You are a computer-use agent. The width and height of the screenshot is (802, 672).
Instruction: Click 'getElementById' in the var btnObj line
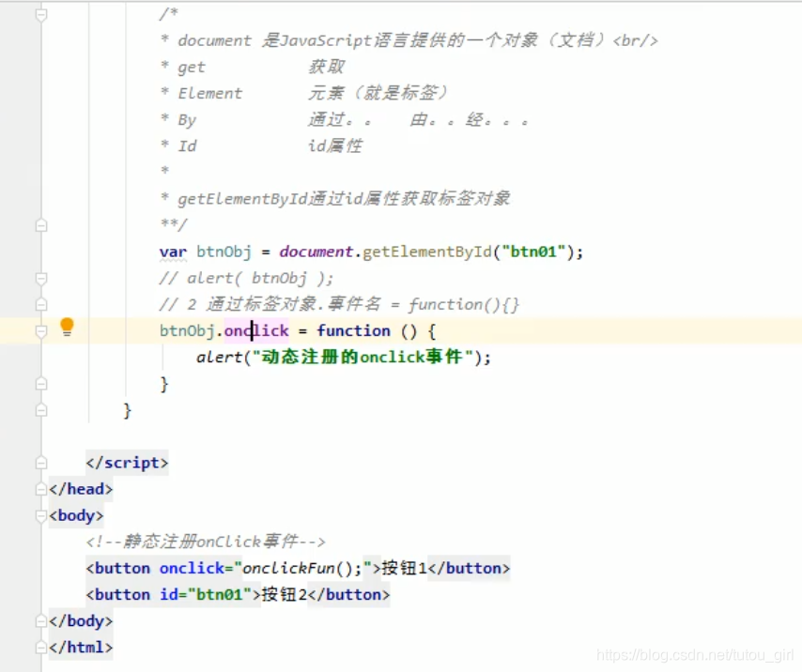(427, 252)
